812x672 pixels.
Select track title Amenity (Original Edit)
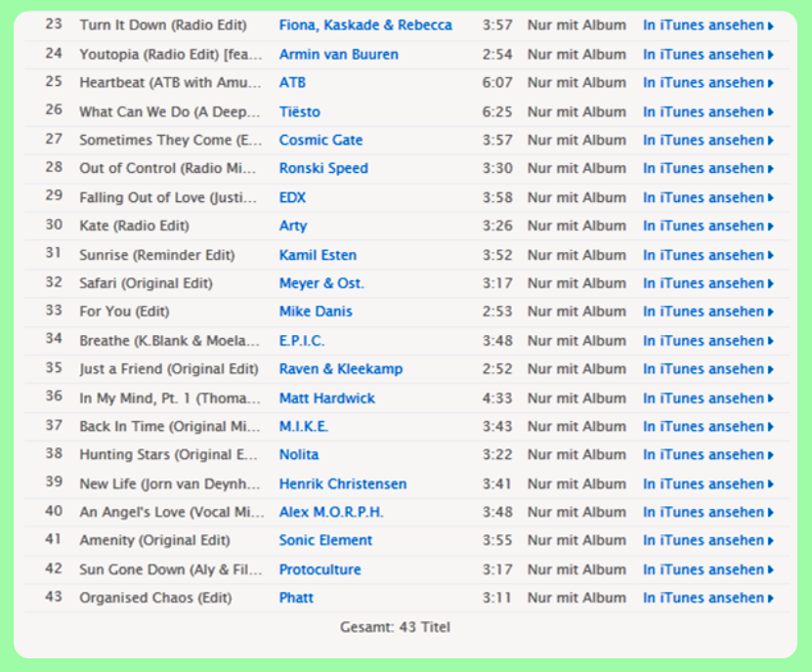coord(154,540)
